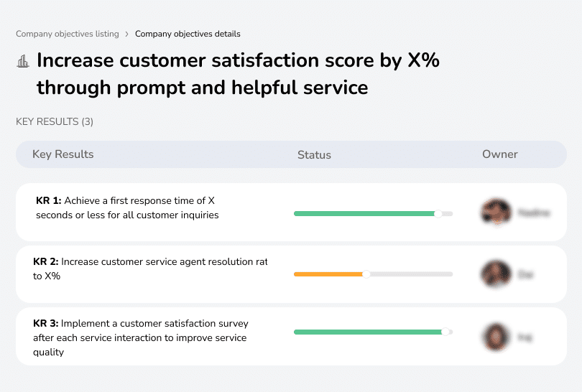This screenshot has height=392, width=582.
Task: Select the Company objectives details breadcrumb
Action: [188, 34]
